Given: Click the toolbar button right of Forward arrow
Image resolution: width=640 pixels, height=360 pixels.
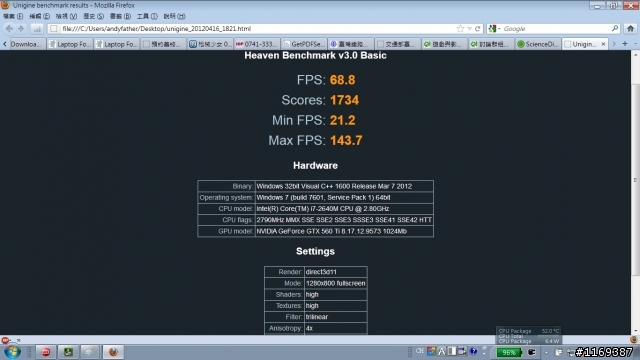Looking at the screenshot, I should click(37, 29).
